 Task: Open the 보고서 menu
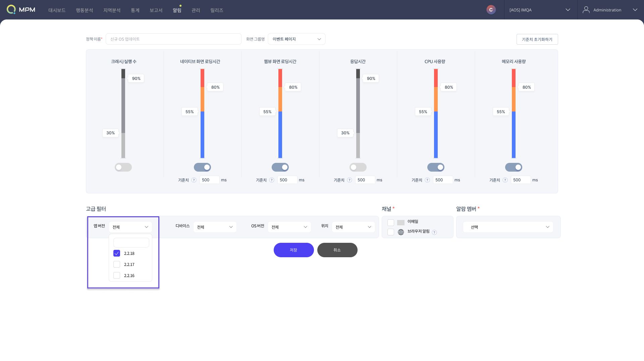click(x=156, y=10)
